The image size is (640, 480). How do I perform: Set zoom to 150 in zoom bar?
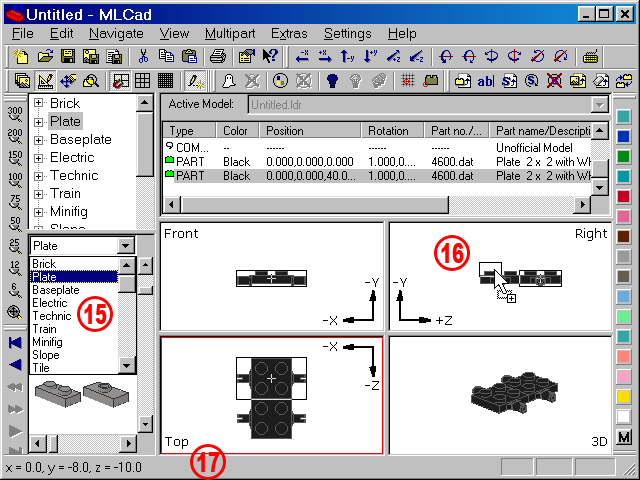tap(15, 158)
